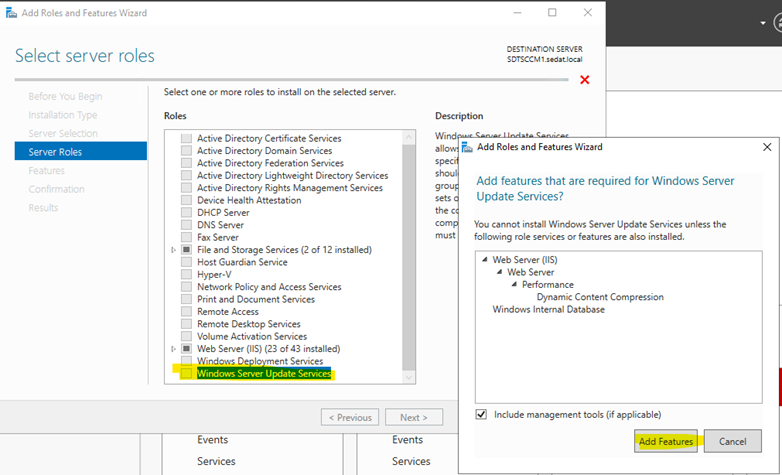Open Server Manager header dropdown arrow
Image resolution: width=782 pixels, height=475 pixels.
pyautogui.click(x=763, y=23)
